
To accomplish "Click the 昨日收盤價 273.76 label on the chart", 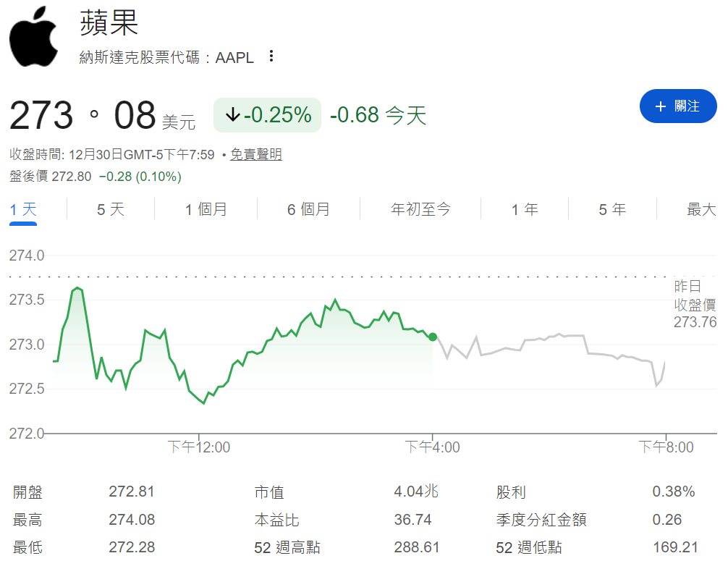I will pyautogui.click(x=697, y=305).
